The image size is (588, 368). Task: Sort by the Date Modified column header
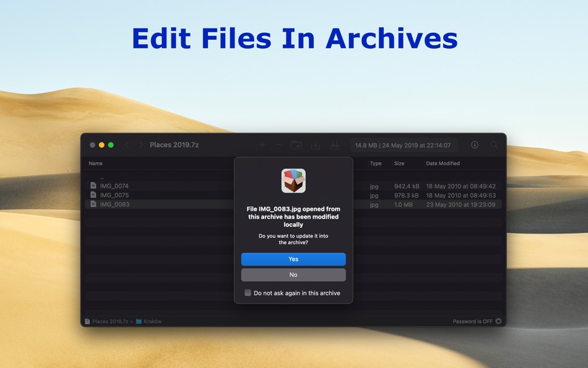pos(443,164)
